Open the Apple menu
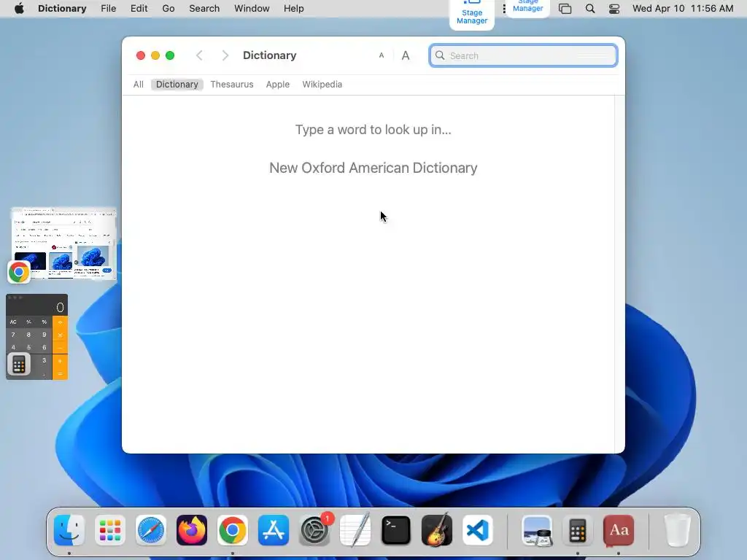The width and height of the screenshot is (747, 560). click(x=19, y=9)
